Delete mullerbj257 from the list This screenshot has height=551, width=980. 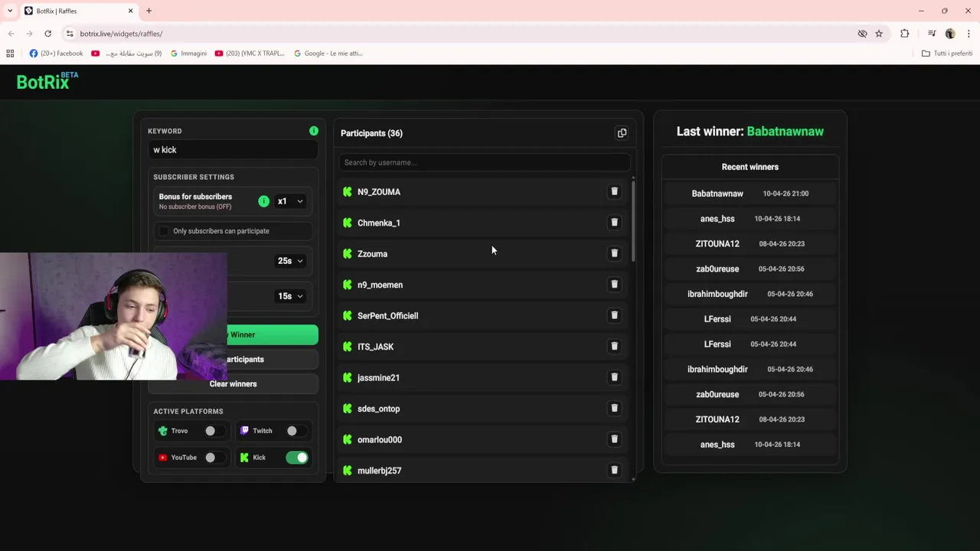(x=614, y=470)
